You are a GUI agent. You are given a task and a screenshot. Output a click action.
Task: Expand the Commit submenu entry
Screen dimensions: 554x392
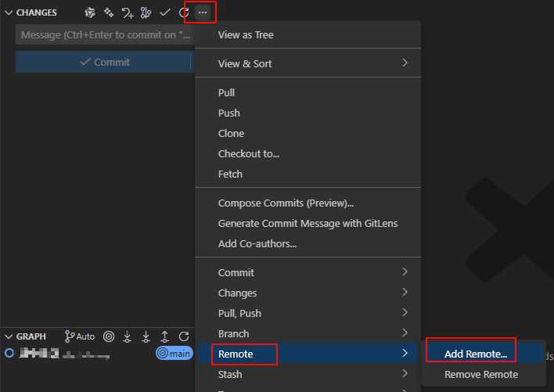[x=308, y=272]
